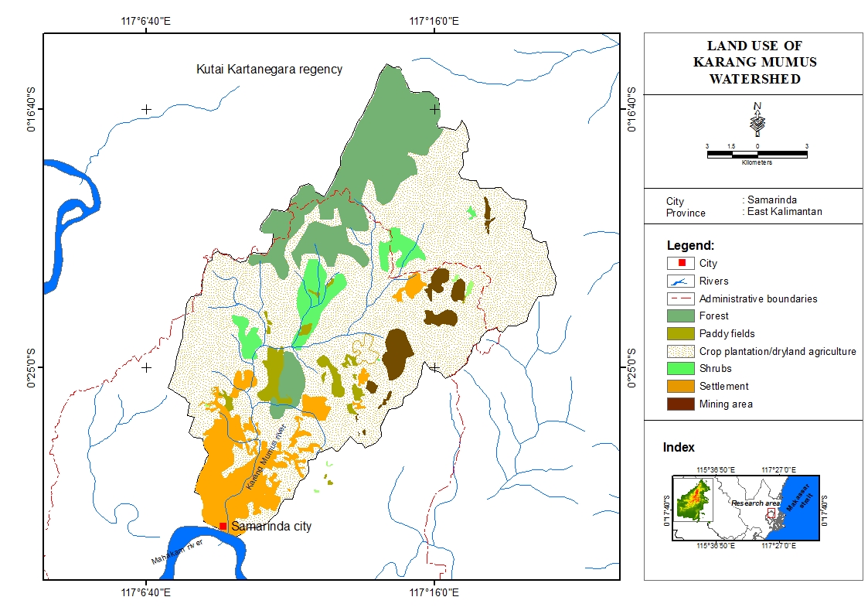Viewport: 868px width, 614px height.
Task: Select the Paddy fields olive legend swatch
Action: point(680,333)
